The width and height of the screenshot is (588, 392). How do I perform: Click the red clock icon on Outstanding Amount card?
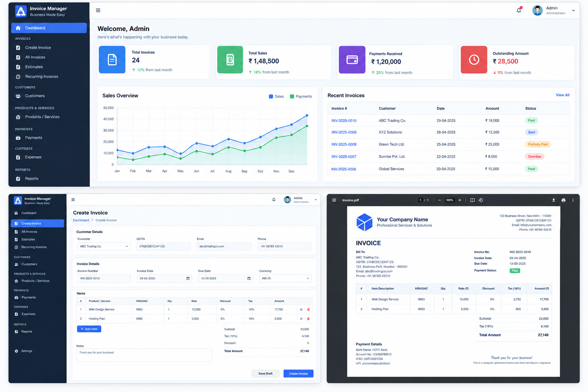tap(474, 60)
